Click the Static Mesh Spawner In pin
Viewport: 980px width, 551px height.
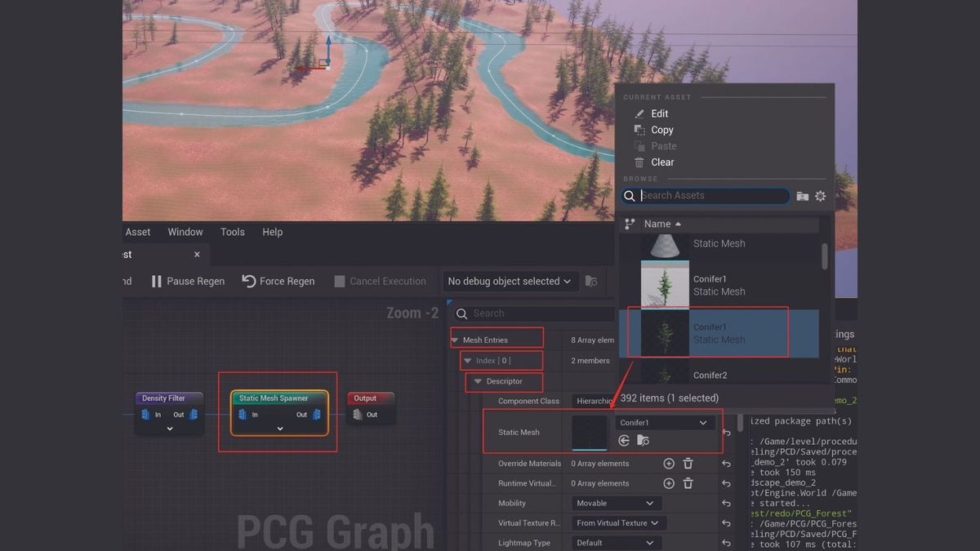point(243,415)
